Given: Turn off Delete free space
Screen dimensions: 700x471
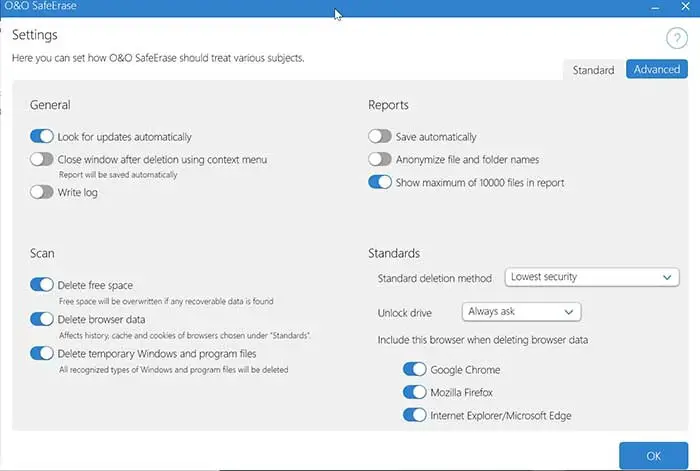Looking at the screenshot, I should (41, 285).
